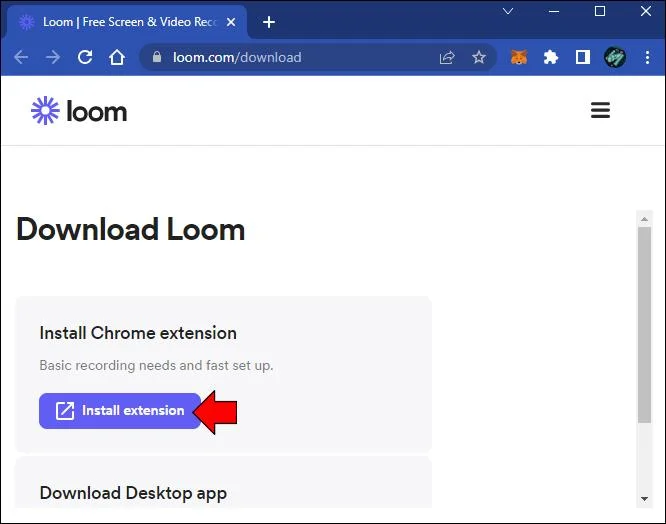Close the Loom browser tab

click(231, 22)
